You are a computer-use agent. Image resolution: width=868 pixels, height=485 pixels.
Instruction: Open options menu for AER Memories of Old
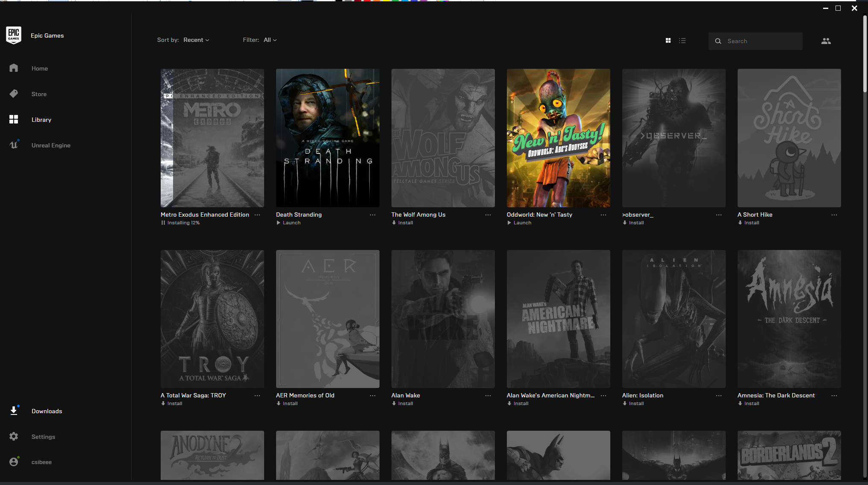(x=373, y=396)
